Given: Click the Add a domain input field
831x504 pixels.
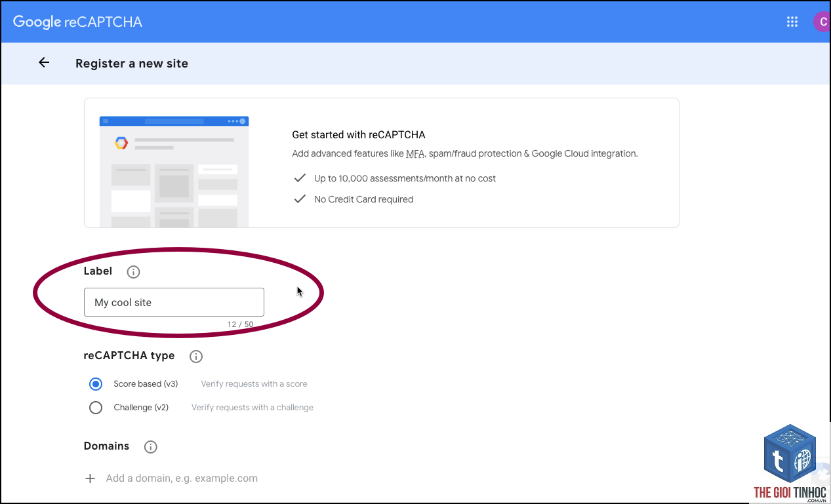Looking at the screenshot, I should pyautogui.click(x=182, y=478).
